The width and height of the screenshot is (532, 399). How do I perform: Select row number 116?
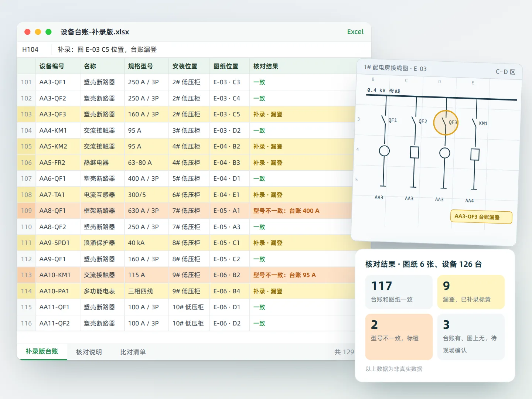[26, 323]
